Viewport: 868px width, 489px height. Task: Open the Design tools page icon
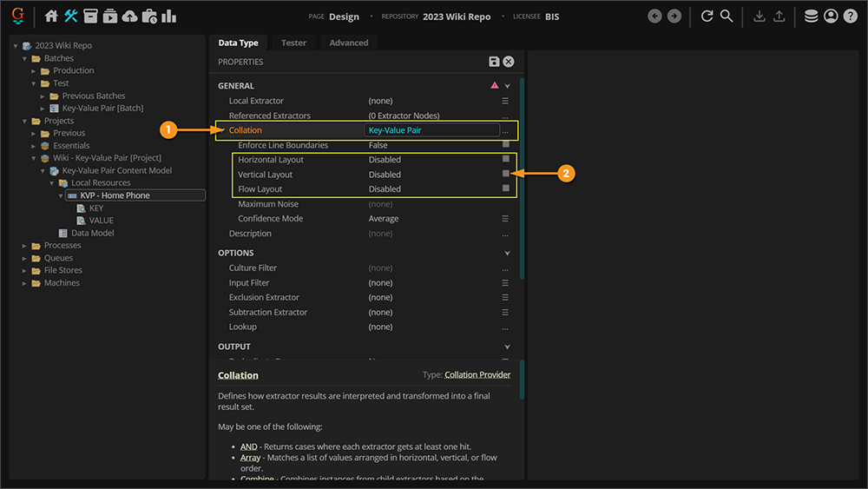[71, 16]
